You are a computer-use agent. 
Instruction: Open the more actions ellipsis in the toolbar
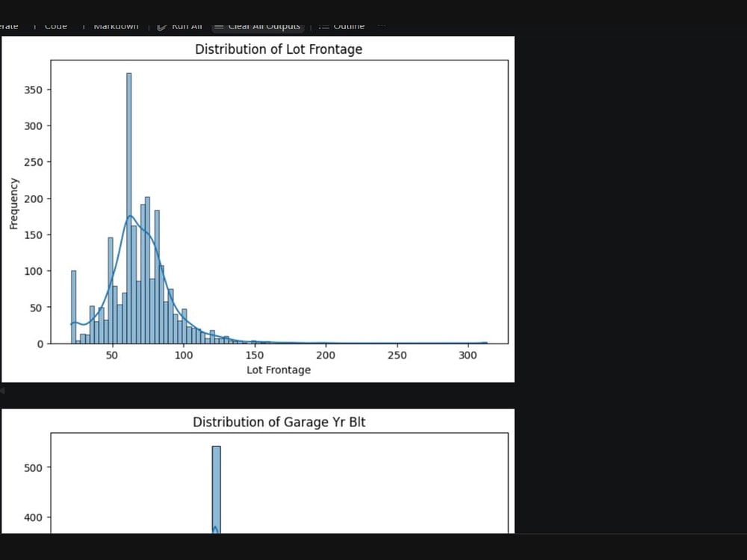pyautogui.click(x=381, y=25)
